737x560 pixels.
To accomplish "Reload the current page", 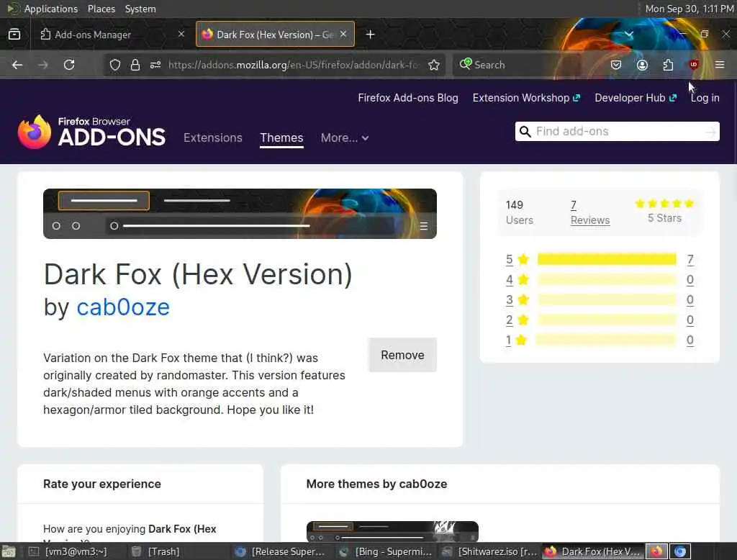I will (x=69, y=65).
